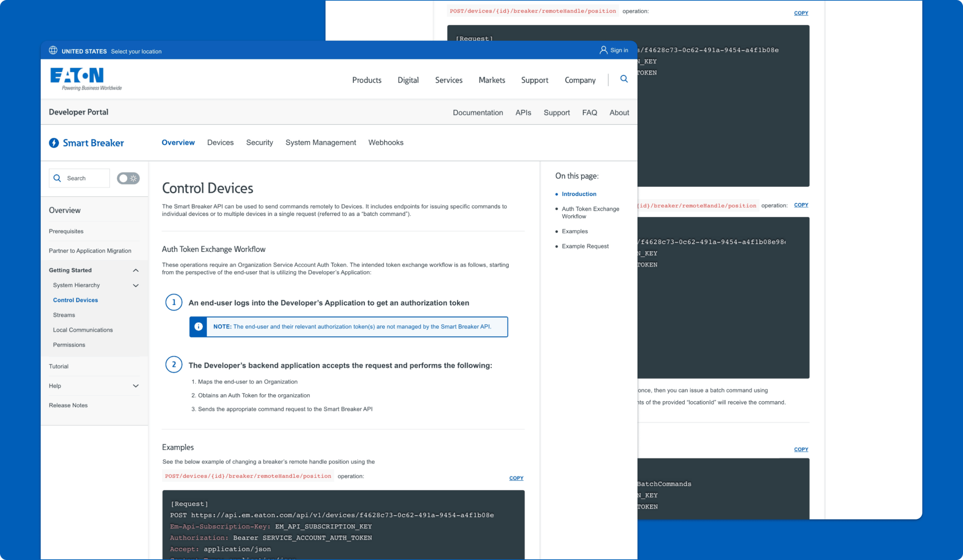
Task: Click step 1 circled number icon
Action: point(174,302)
